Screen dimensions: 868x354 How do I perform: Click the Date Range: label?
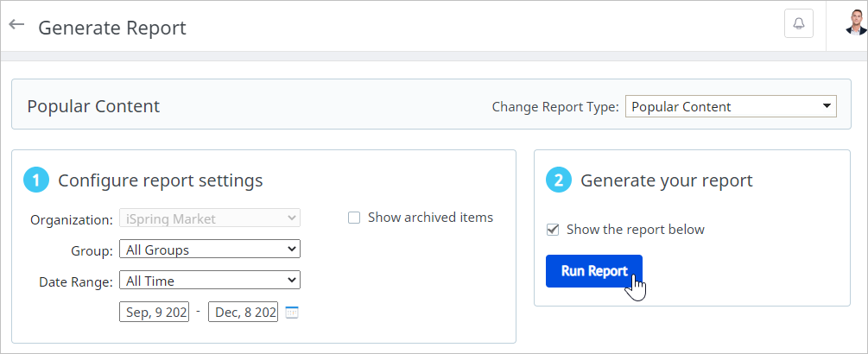point(76,281)
